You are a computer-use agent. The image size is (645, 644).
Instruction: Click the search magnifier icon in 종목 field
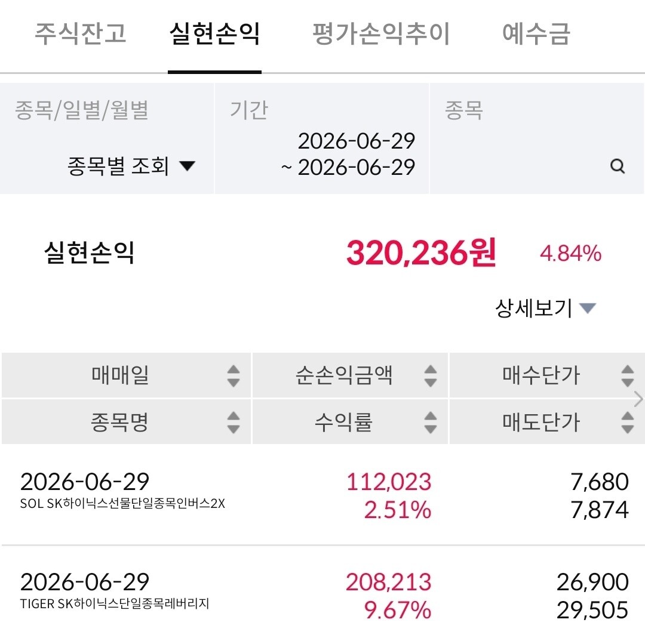[617, 167]
